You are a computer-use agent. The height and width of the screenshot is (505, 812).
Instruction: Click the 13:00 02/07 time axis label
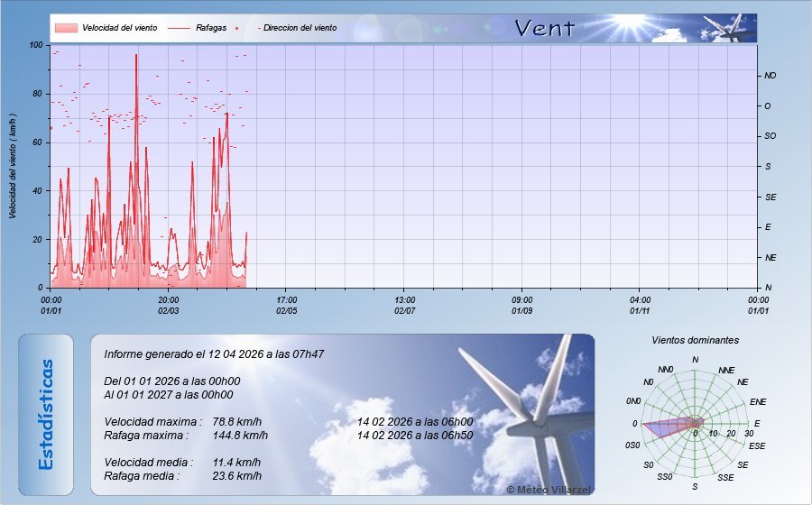tap(405, 305)
